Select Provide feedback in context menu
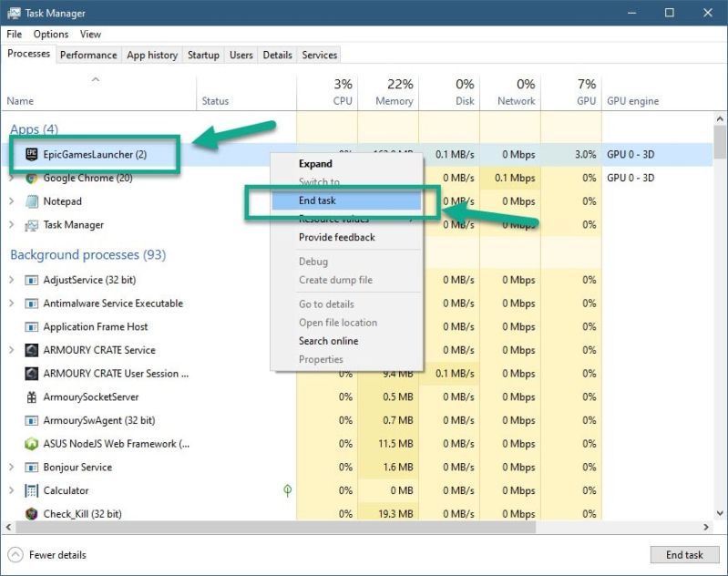This screenshot has height=576, width=728. [346, 237]
